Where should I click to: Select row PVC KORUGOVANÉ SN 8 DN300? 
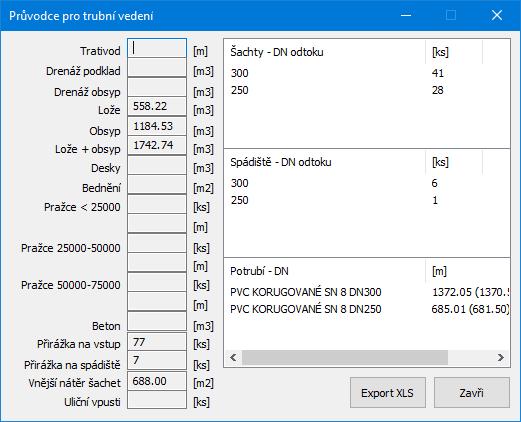point(367,292)
